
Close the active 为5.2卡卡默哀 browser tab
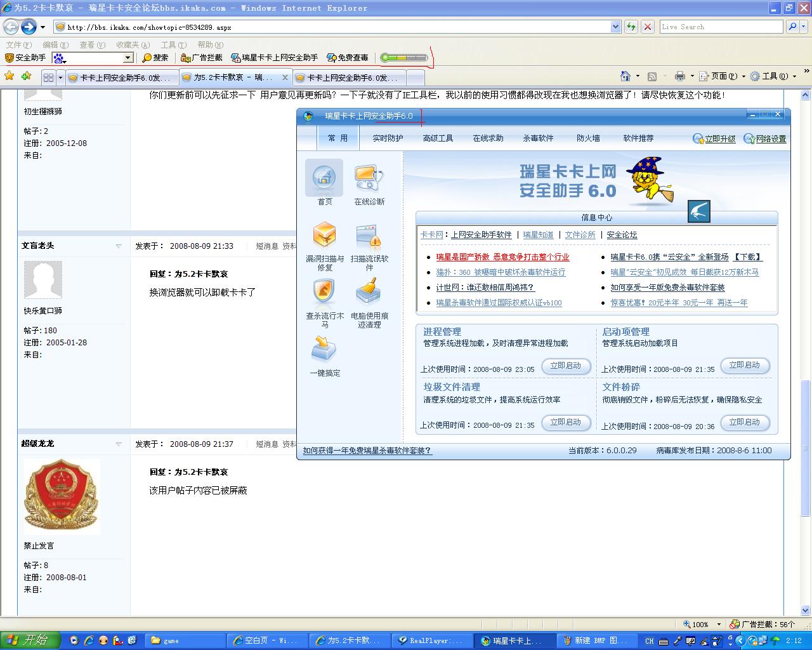285,77
